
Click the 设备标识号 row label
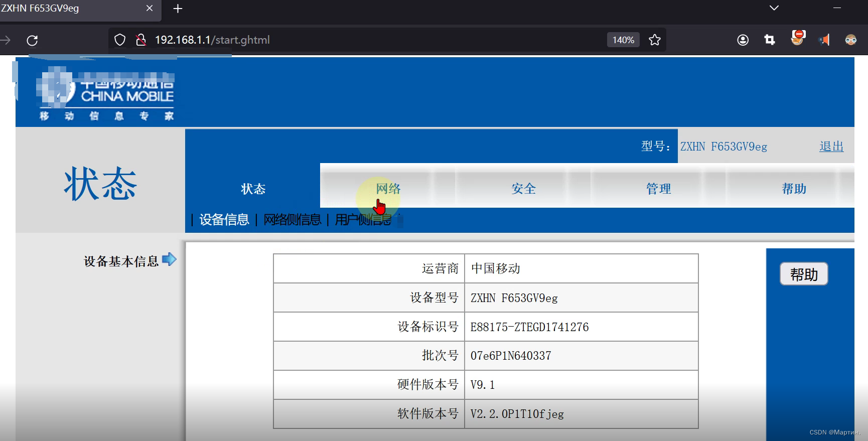(x=428, y=327)
